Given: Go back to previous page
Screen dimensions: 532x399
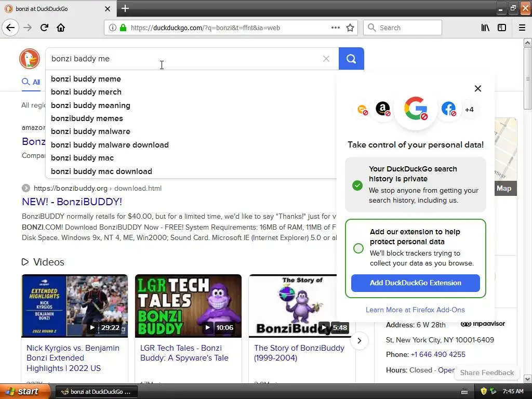Looking at the screenshot, I should point(10,28).
